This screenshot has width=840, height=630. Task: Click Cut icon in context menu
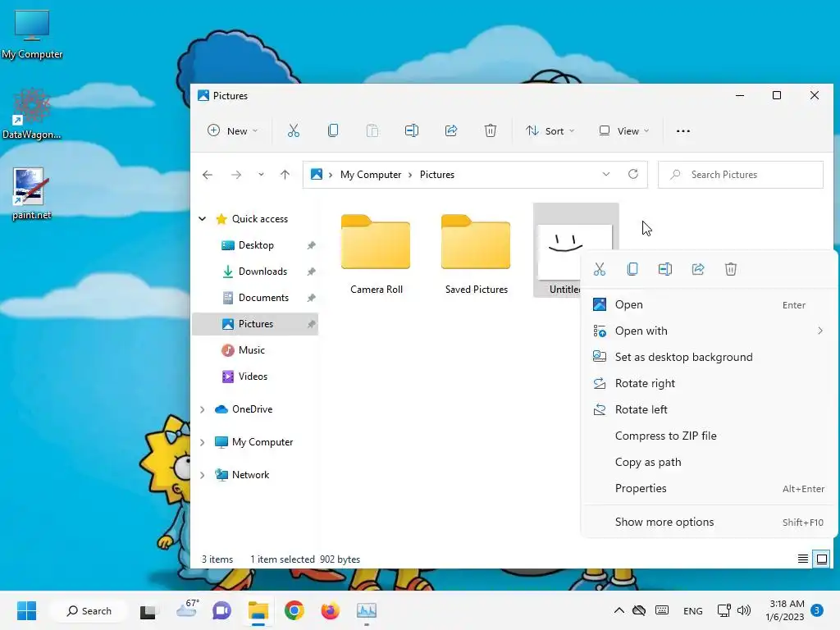click(600, 269)
